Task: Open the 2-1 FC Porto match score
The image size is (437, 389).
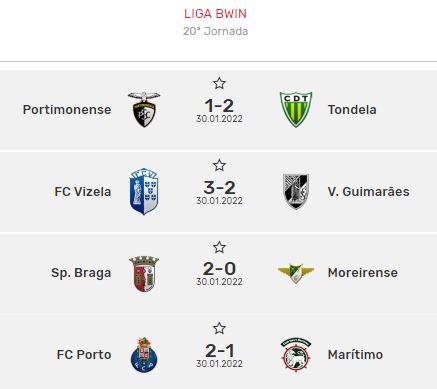Action: click(x=219, y=351)
